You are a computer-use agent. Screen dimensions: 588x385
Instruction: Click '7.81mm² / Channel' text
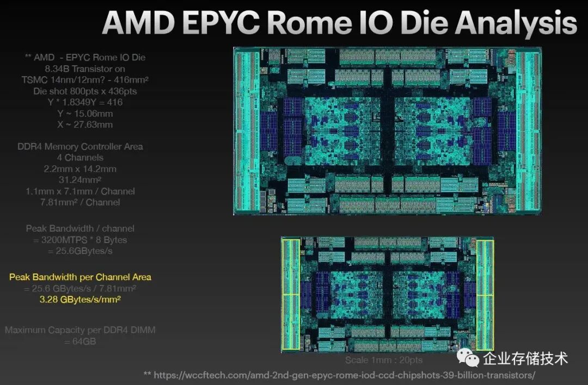[x=80, y=202]
